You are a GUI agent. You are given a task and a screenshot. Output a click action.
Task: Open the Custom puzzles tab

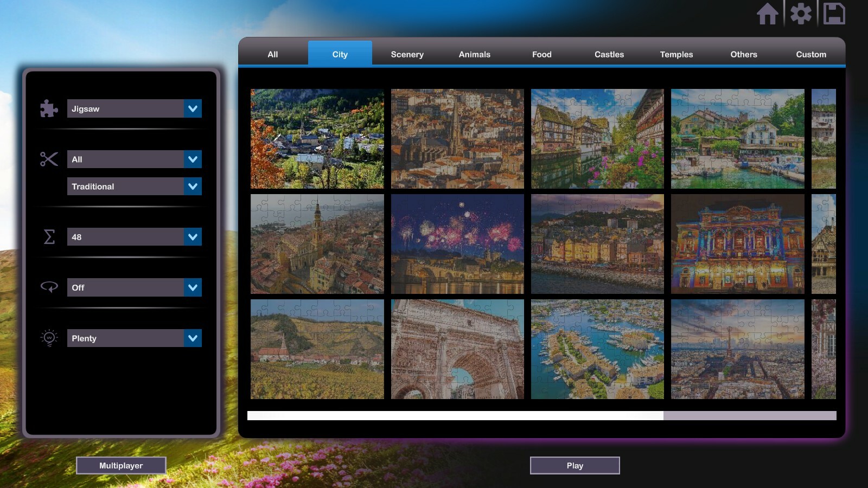tap(810, 54)
